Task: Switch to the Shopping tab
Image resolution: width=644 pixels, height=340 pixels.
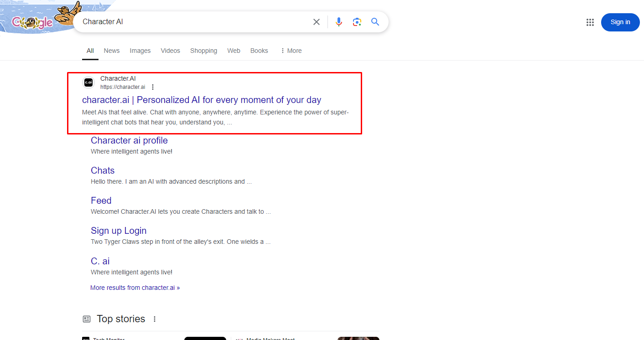Action: (203, 51)
